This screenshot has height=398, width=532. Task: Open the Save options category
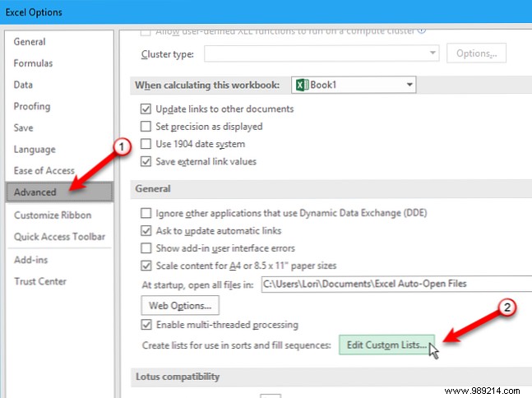(x=23, y=128)
